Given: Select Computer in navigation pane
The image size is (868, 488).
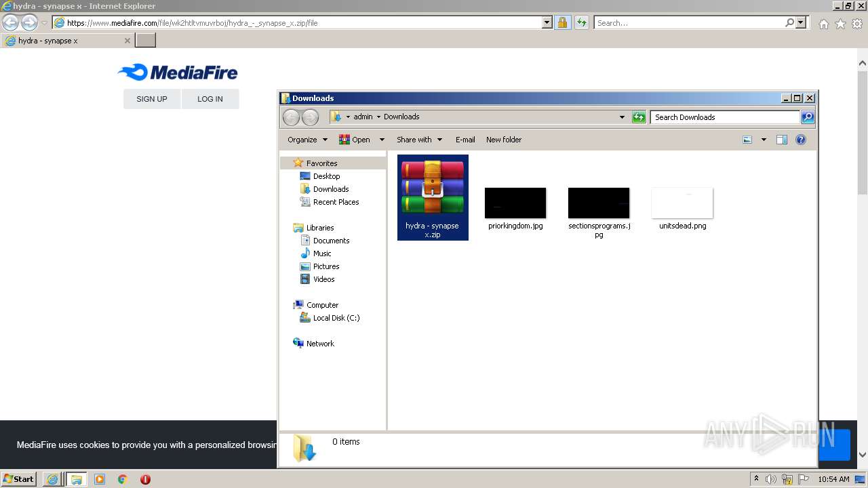Looking at the screenshot, I should pos(322,305).
